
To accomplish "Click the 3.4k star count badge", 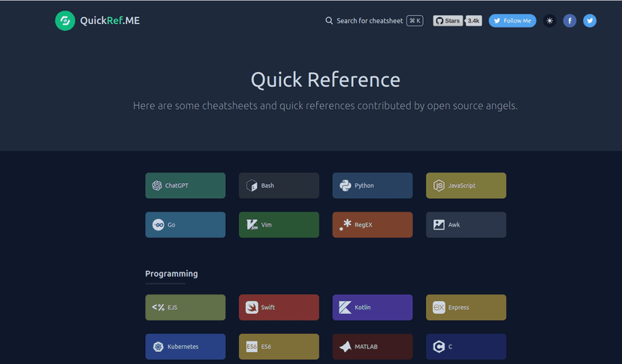I will pos(474,20).
